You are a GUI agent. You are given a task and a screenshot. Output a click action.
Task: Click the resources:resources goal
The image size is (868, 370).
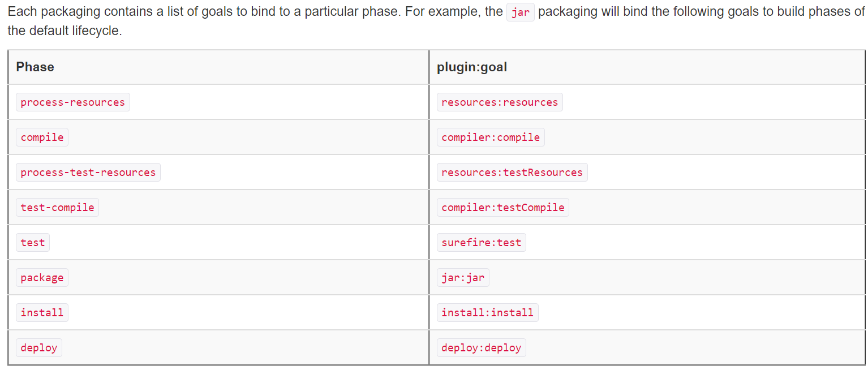pos(500,102)
